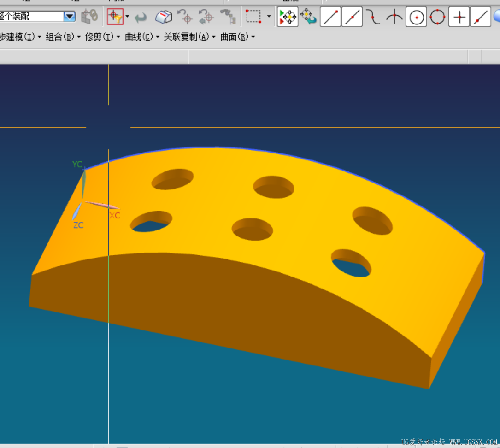Toggle the midpoint snap option
This screenshot has height=448, width=500.
pos(352,17)
